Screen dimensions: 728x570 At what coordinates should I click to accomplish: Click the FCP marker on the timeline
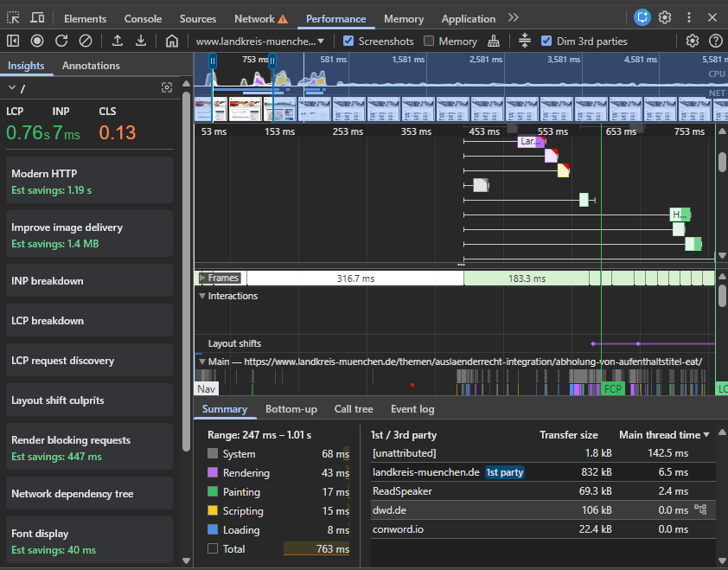613,388
